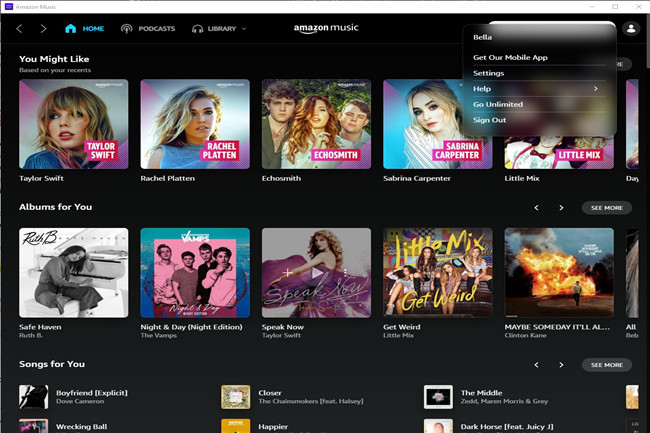Open the Night & Day album cover

pos(195,273)
